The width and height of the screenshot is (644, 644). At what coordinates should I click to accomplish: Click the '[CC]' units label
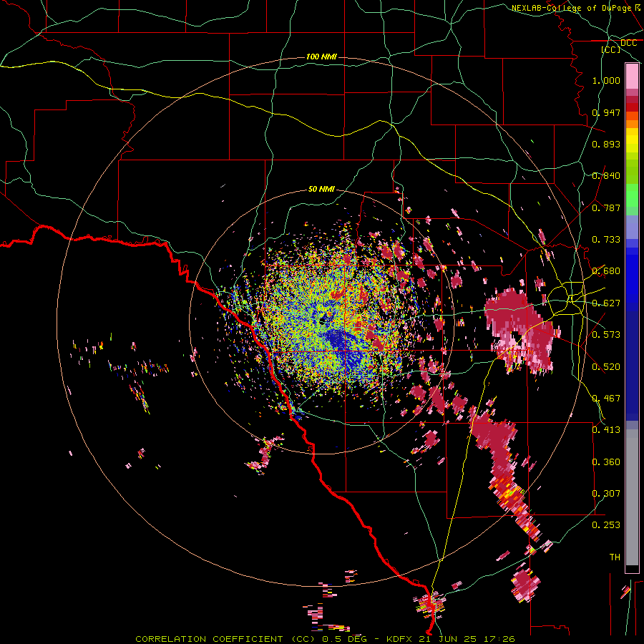[611, 49]
